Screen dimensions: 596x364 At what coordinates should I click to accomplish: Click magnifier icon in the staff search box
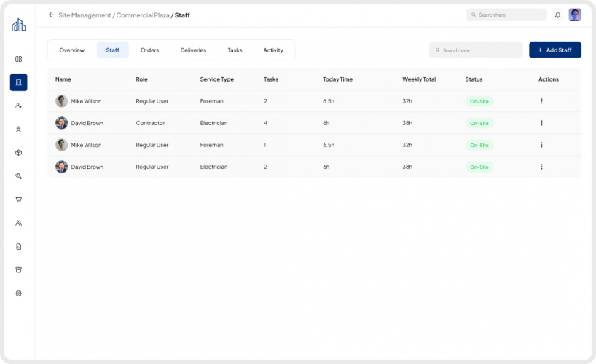coord(437,50)
